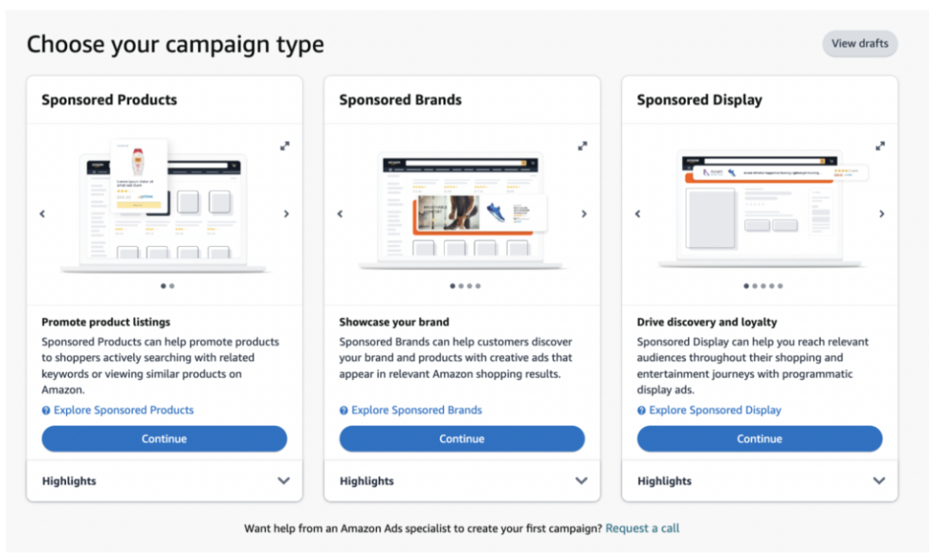Image resolution: width=929 pixels, height=560 pixels.
Task: Expand Highlights under Sponsored Brands
Action: 581,481
